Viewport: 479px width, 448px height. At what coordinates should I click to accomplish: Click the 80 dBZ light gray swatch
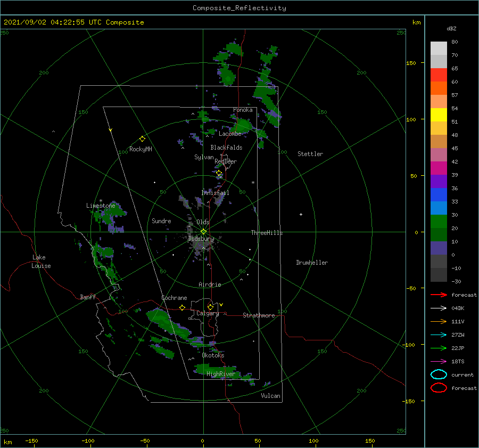click(x=439, y=48)
